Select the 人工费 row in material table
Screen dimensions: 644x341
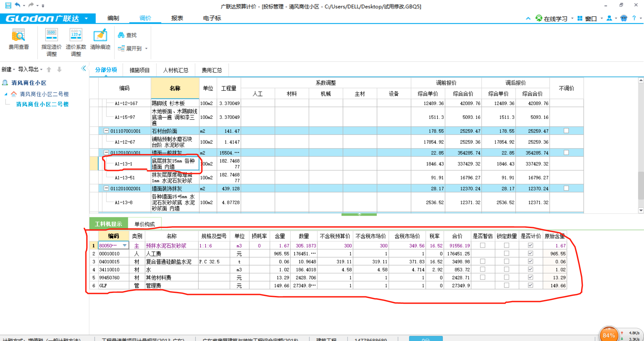[x=328, y=254]
